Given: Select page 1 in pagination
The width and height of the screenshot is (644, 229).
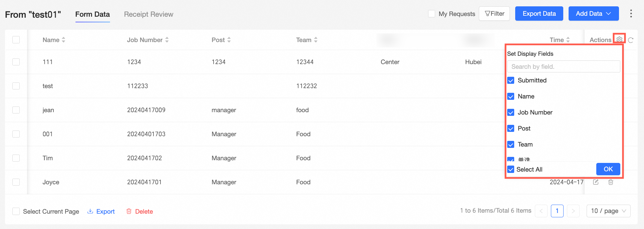Looking at the screenshot, I should point(557,211).
